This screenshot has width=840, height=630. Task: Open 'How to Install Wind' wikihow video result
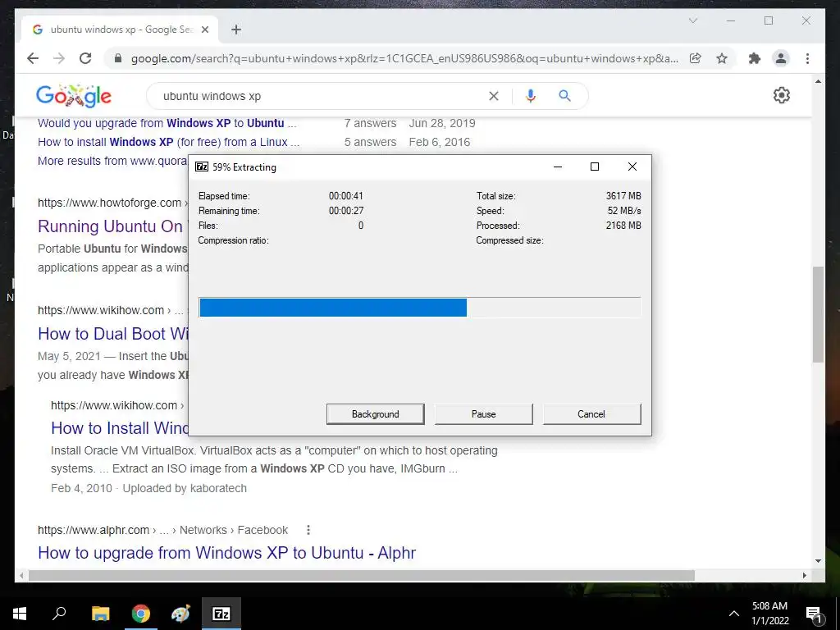pos(120,428)
